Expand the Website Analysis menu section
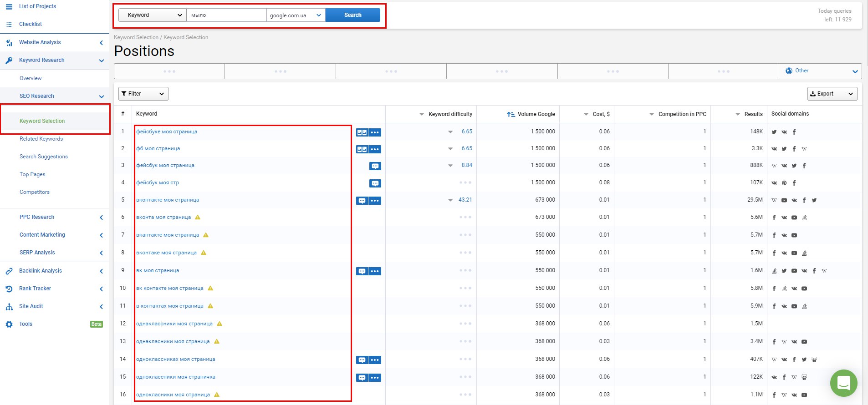868x405 pixels. coord(101,43)
